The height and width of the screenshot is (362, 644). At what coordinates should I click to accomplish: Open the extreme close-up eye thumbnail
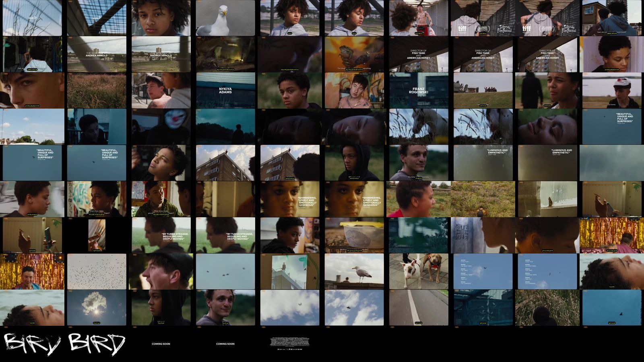pyautogui.click(x=32, y=90)
